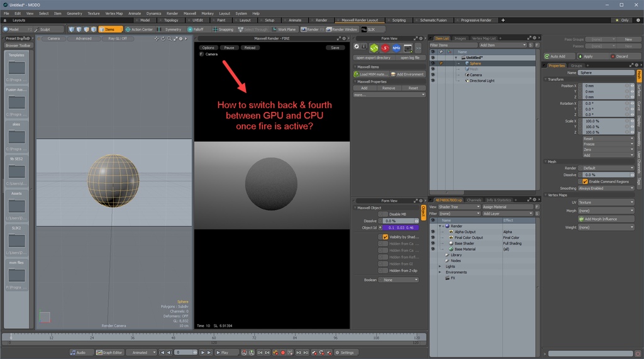
Task: Click the purple Object Id color field
Action: [x=401, y=228]
